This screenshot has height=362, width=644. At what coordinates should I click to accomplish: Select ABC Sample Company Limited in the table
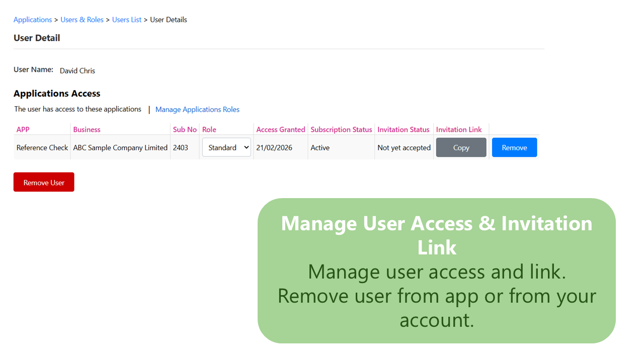pos(120,147)
